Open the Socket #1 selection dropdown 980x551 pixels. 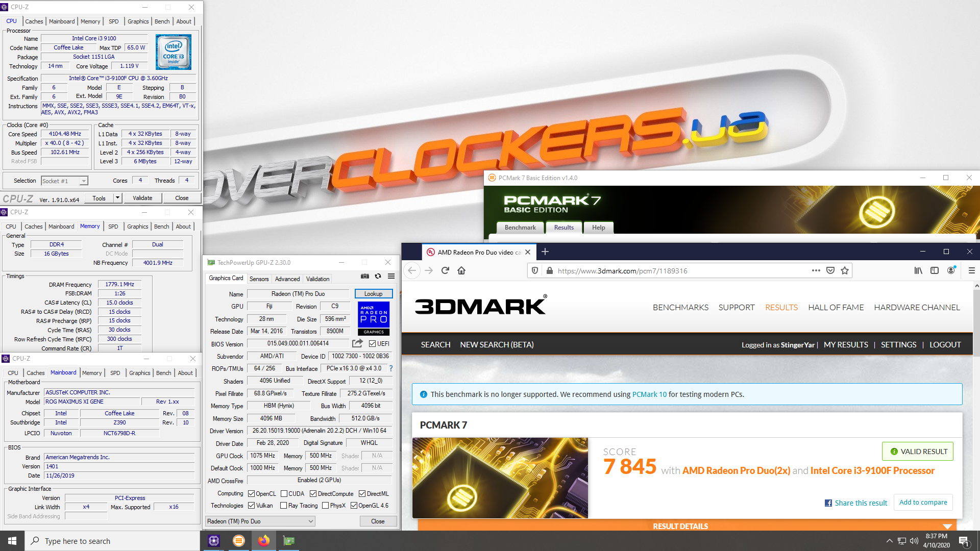coord(64,181)
